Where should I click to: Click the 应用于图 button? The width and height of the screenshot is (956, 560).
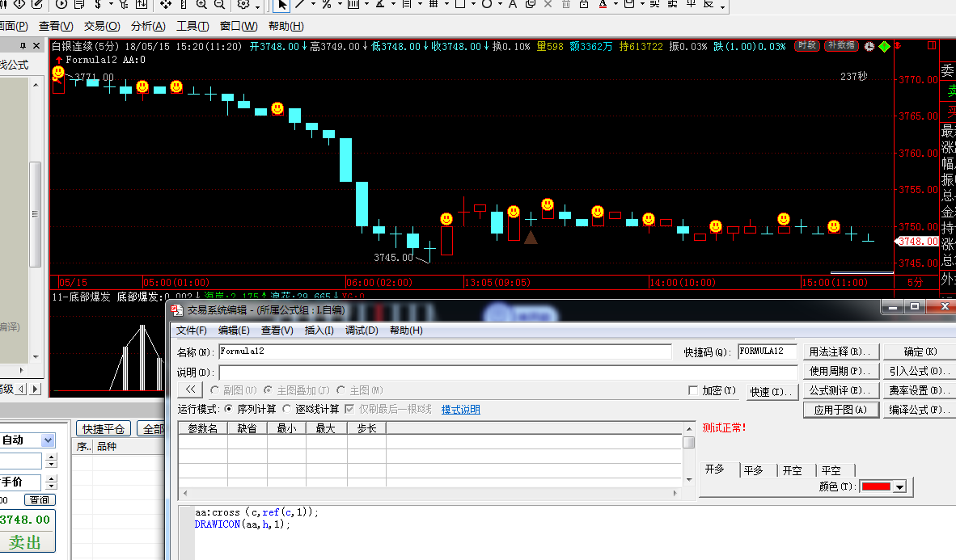pos(840,410)
